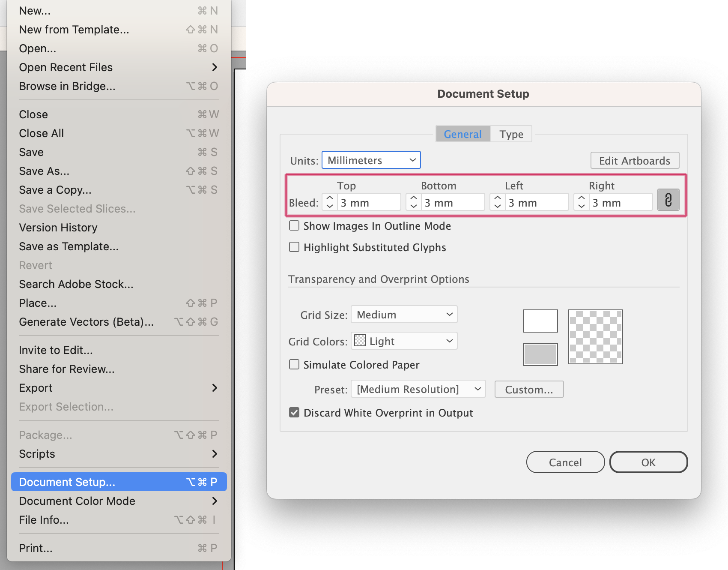The width and height of the screenshot is (728, 570).
Task: Enable Highlight Substituted Glyphs
Action: [x=294, y=247]
